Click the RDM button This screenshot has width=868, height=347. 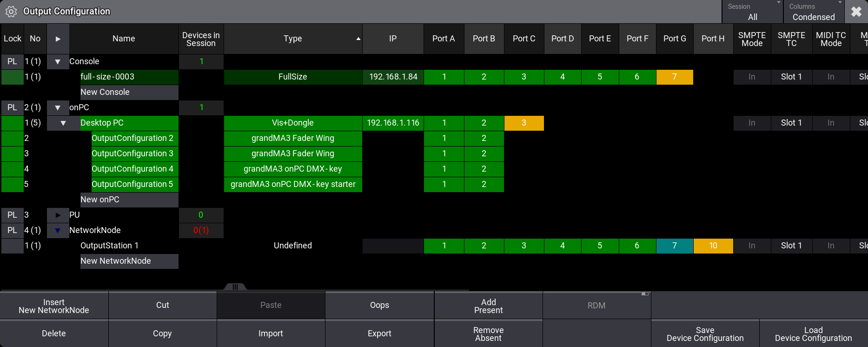pos(596,306)
